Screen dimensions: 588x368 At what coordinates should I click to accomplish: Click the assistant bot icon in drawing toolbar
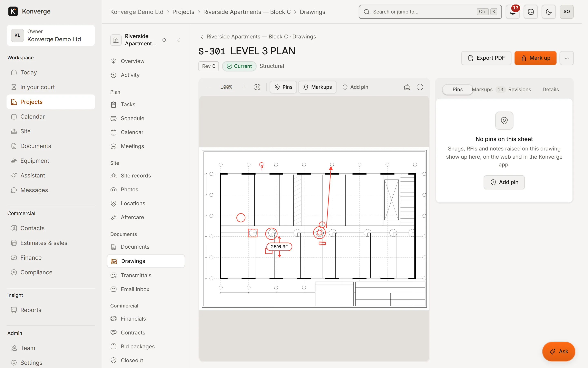407,87
